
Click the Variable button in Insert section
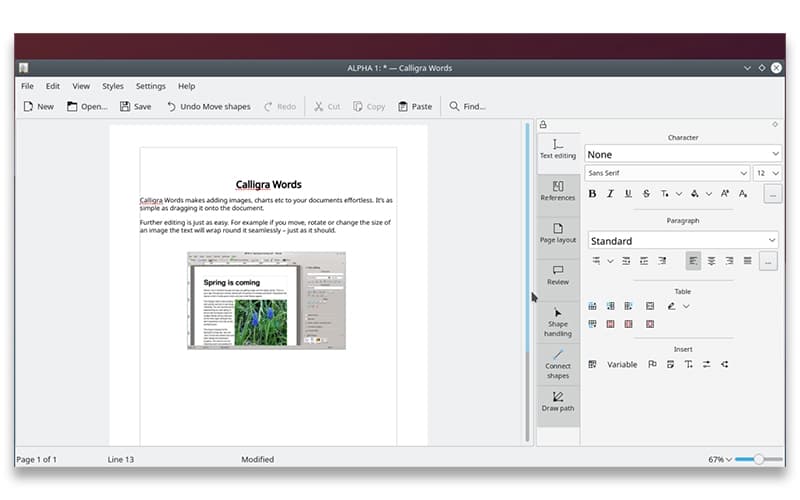(622, 364)
